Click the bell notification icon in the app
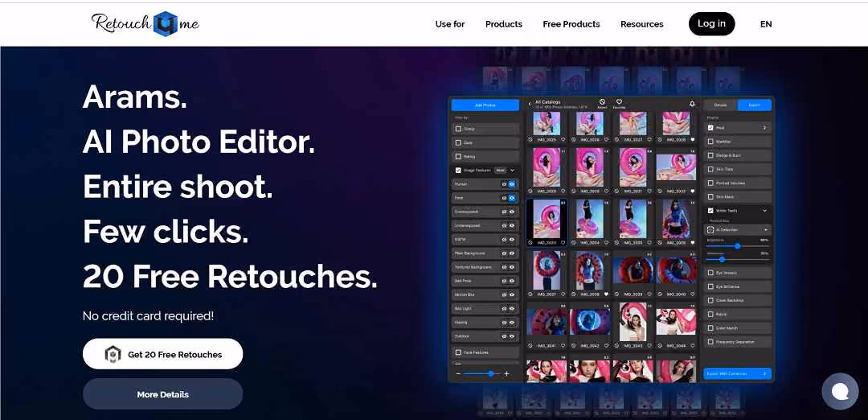The image size is (868, 420). click(x=692, y=104)
